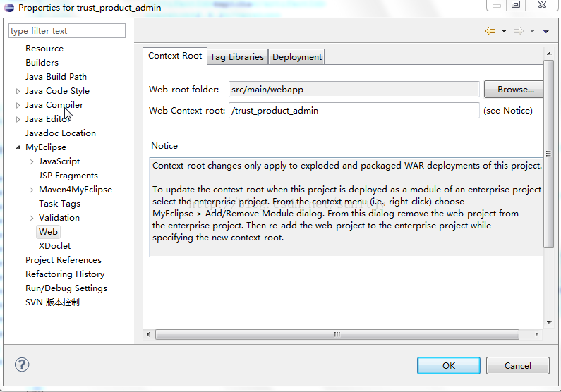Expand the Maven4MyEclipse node
The height and width of the screenshot is (392, 561).
[32, 190]
